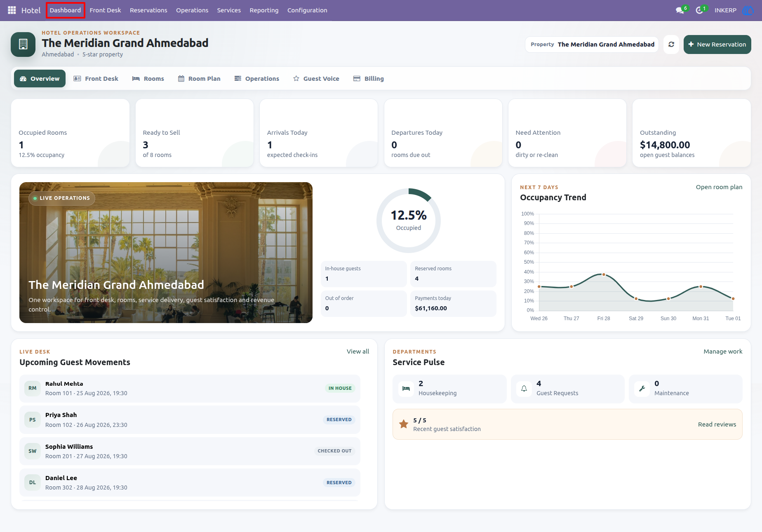
Task: Open the Property selector dropdown
Action: pyautogui.click(x=592, y=45)
